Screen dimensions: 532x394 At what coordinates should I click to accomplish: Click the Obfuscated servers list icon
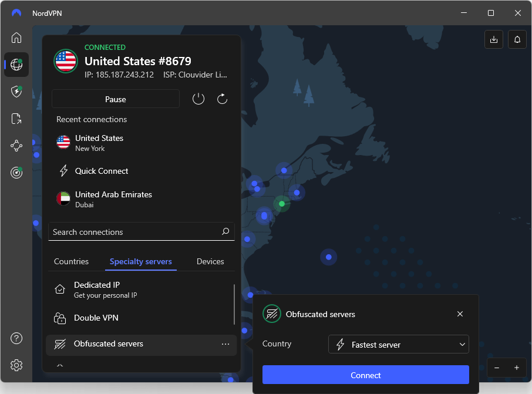[x=60, y=344]
